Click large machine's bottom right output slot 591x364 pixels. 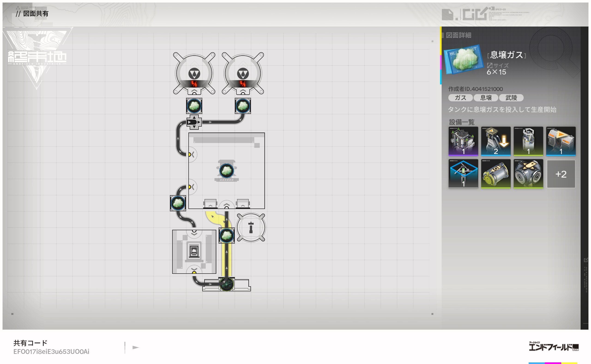[x=243, y=204]
